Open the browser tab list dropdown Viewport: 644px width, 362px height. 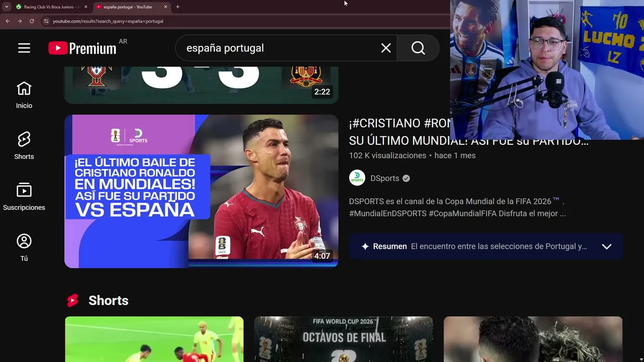7,7
